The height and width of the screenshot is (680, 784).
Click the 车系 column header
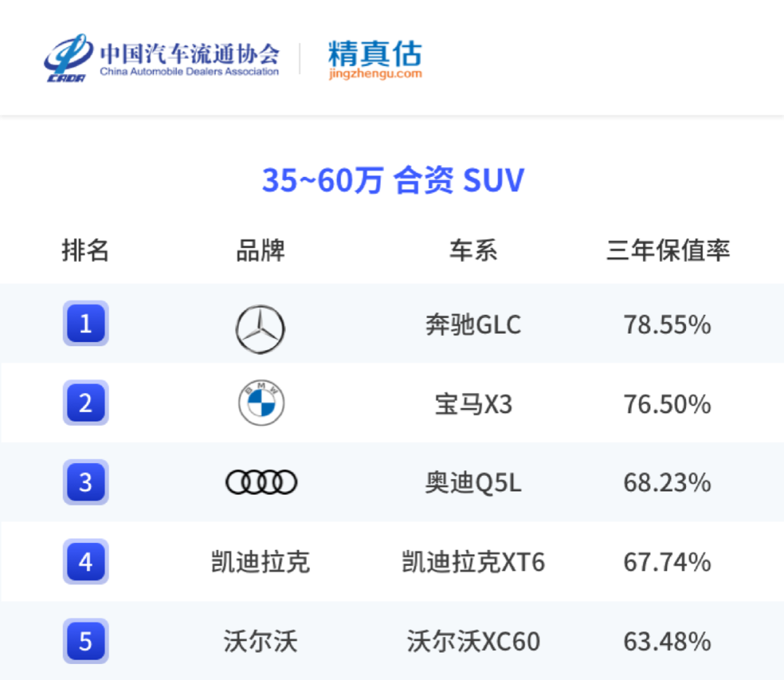click(x=473, y=250)
